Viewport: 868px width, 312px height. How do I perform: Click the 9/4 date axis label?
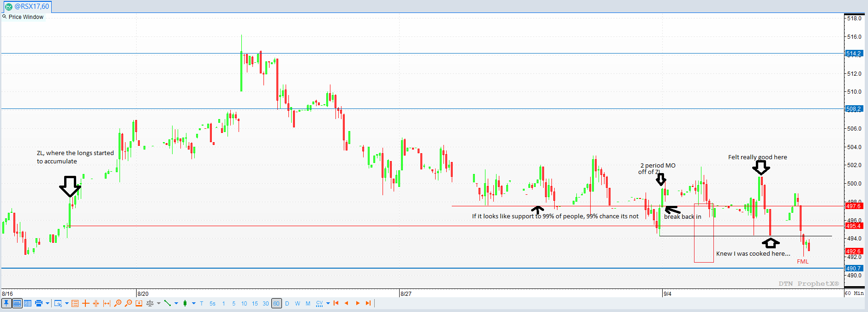pos(667,294)
